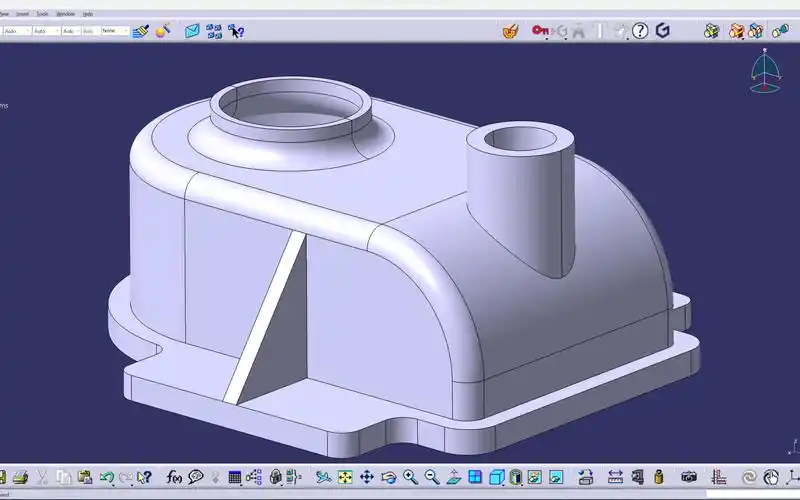
Task: Click the tree structure Law icon
Action: point(254,477)
